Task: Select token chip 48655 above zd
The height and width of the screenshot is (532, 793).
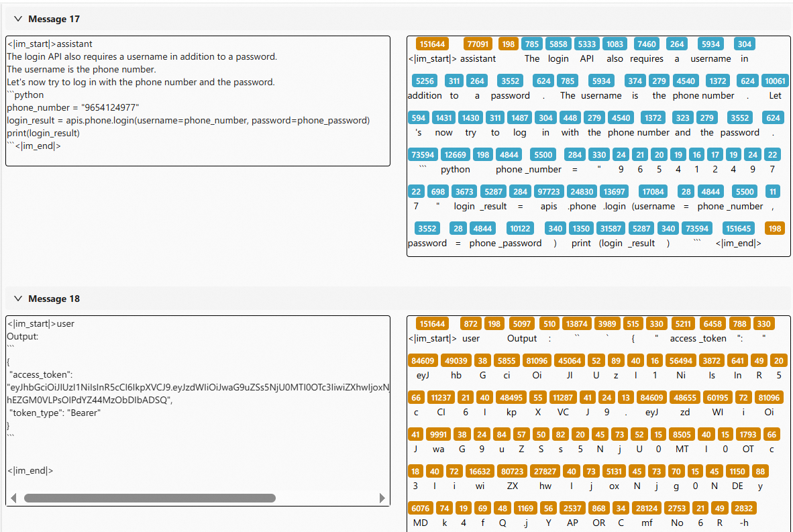Action: tap(685, 397)
